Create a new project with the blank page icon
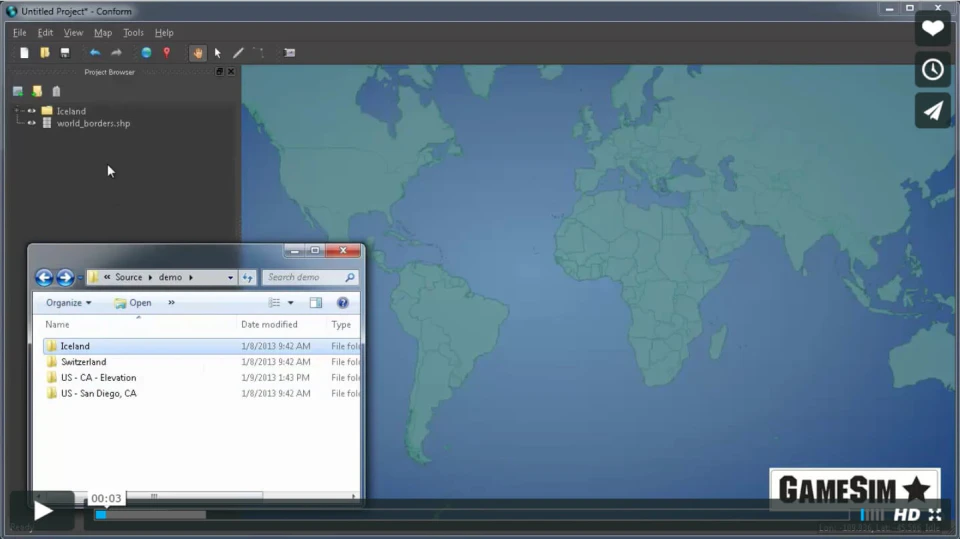This screenshot has height=539, width=960. [24, 53]
